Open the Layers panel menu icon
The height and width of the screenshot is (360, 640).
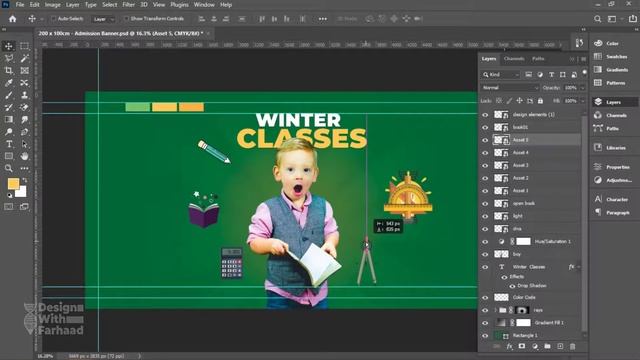pos(584,59)
